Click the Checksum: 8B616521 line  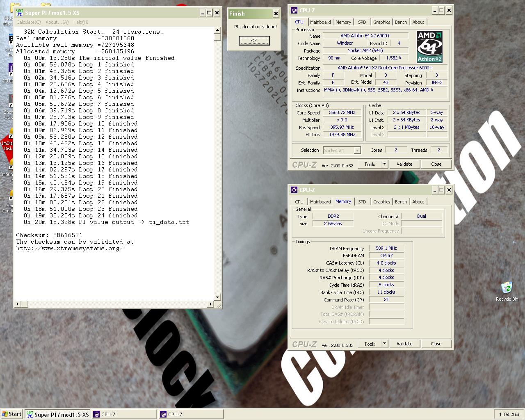tap(49, 235)
